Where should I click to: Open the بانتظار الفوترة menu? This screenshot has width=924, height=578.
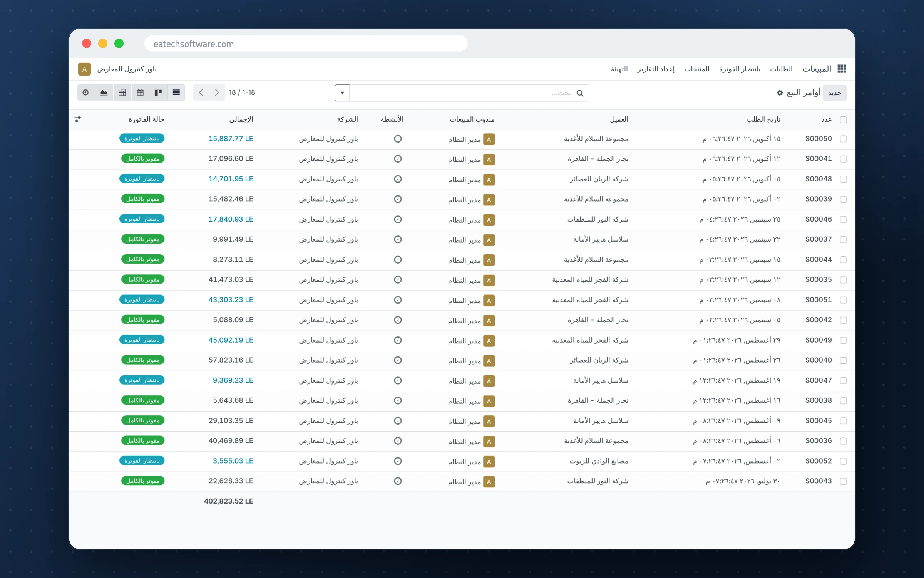tap(740, 69)
